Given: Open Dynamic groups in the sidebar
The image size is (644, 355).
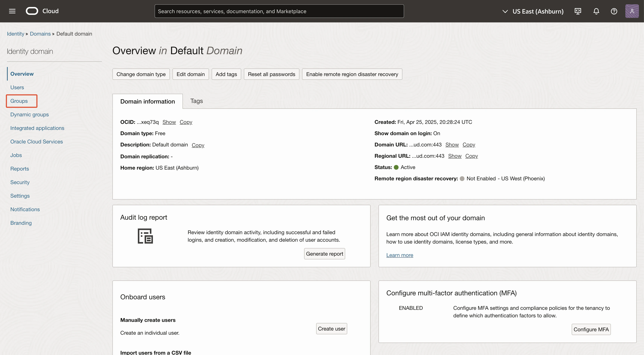Looking at the screenshot, I should click(30, 114).
